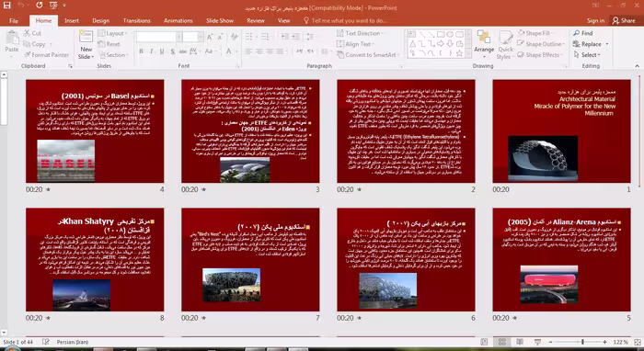Screen dimensions: 644x351
Task: Switch to the Design tab
Action: click(x=100, y=20)
